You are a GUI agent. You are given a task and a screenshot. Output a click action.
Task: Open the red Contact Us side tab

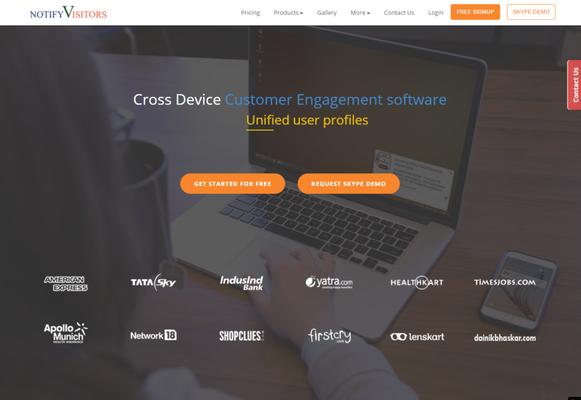point(574,85)
